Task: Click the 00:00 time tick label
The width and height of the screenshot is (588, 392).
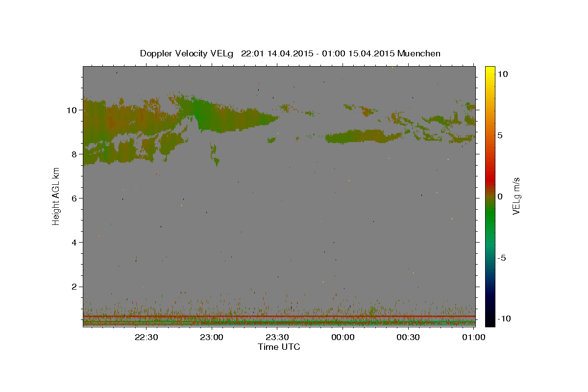Action: click(343, 337)
